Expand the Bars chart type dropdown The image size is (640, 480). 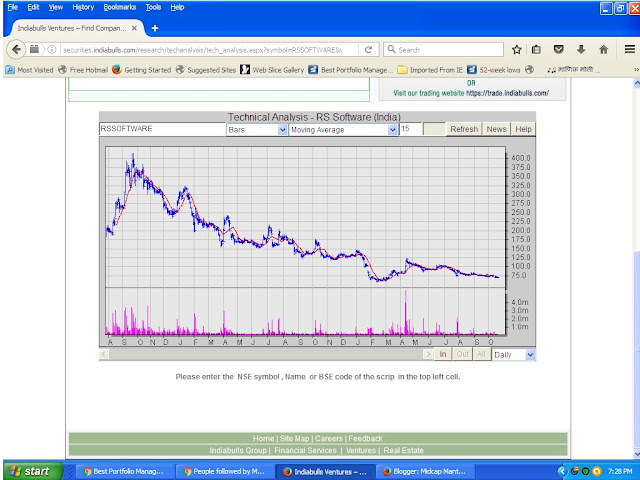coord(282,130)
